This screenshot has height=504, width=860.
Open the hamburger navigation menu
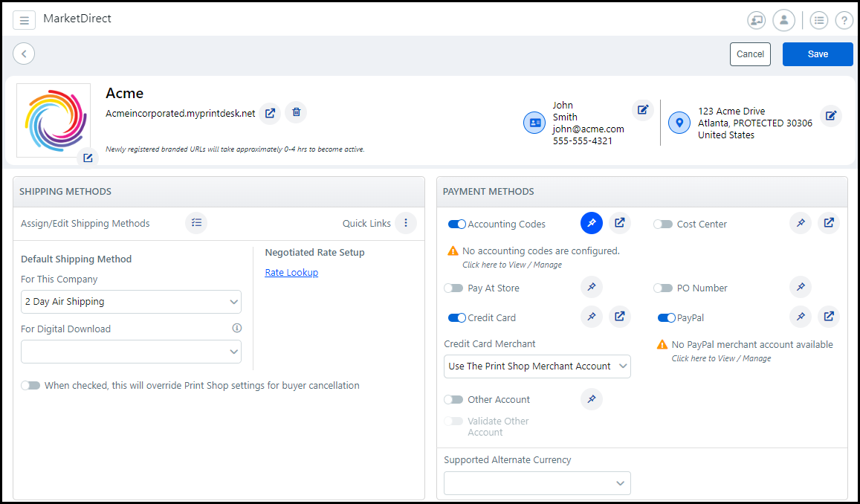point(24,20)
